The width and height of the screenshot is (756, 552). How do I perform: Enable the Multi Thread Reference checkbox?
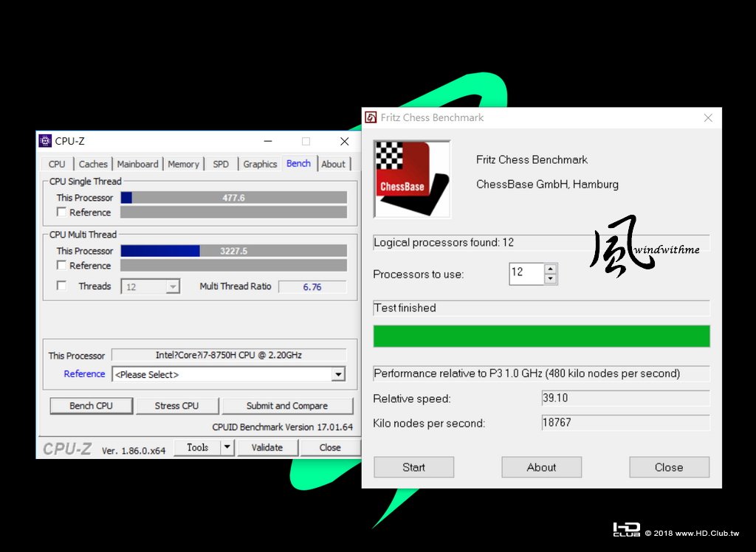[62, 265]
